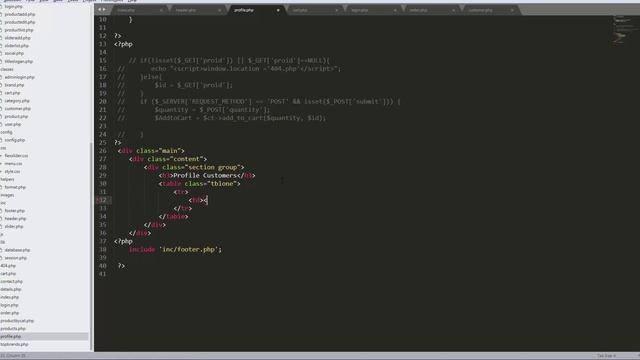Open 404.php in the sidebar
640x360 pixels.
(8, 266)
